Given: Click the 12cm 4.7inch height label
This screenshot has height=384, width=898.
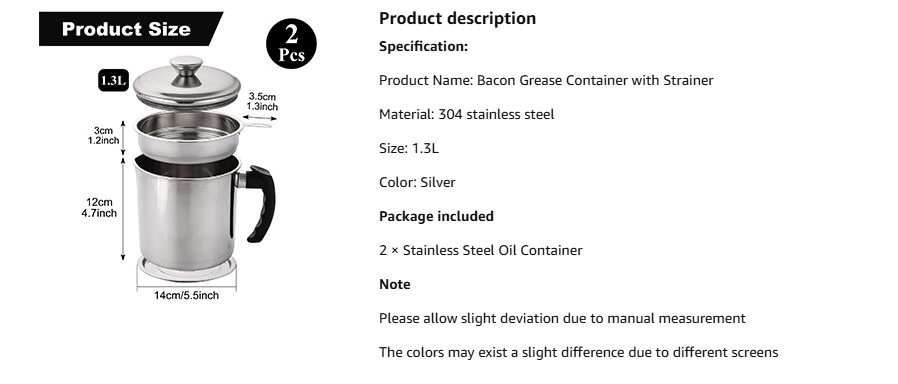Looking at the screenshot, I should tap(99, 208).
